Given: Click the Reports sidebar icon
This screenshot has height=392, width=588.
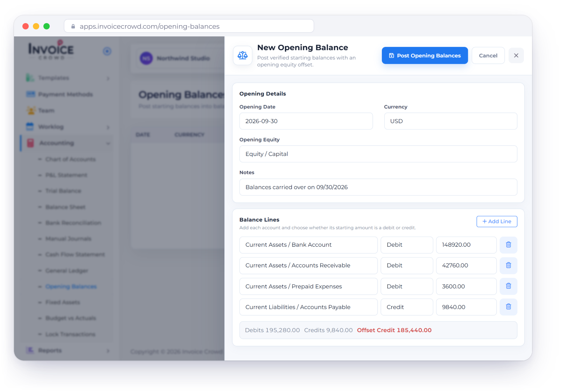Looking at the screenshot, I should (x=30, y=350).
